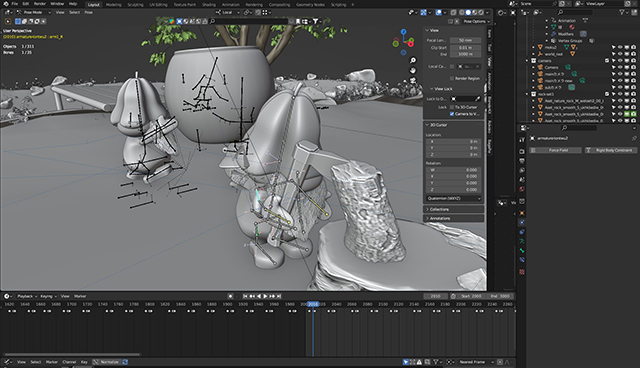Collapse the View Lock subpanel
640x368 pixels.
coord(441,89)
